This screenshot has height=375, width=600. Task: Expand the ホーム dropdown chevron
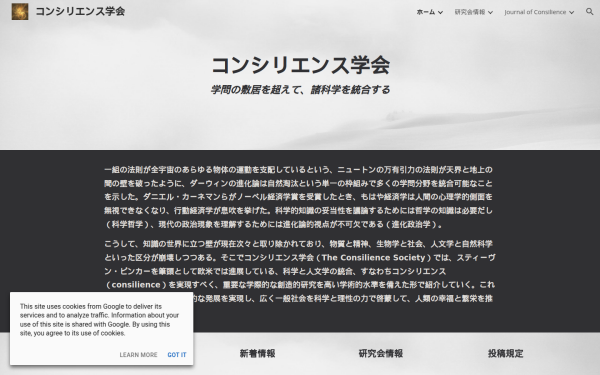[440, 12]
